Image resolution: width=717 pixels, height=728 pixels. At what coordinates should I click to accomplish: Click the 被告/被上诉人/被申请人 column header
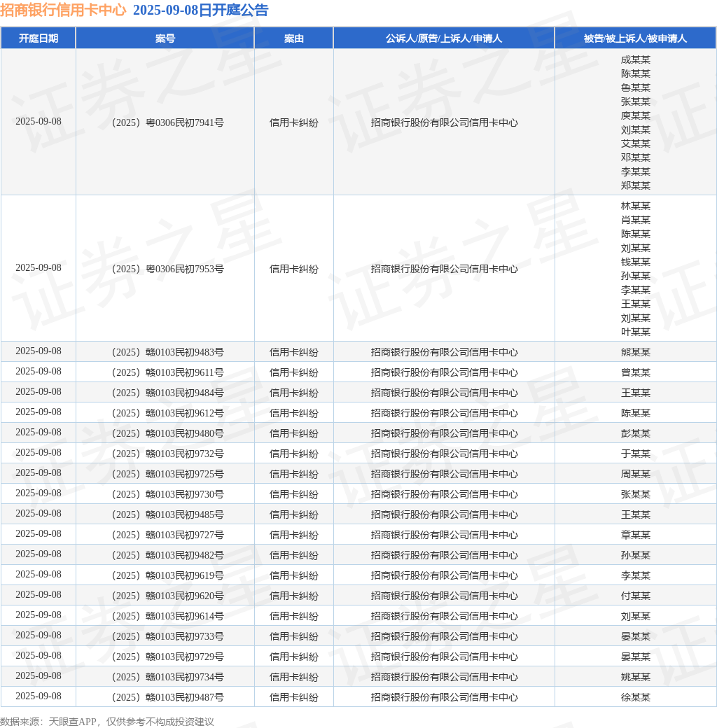(635, 38)
